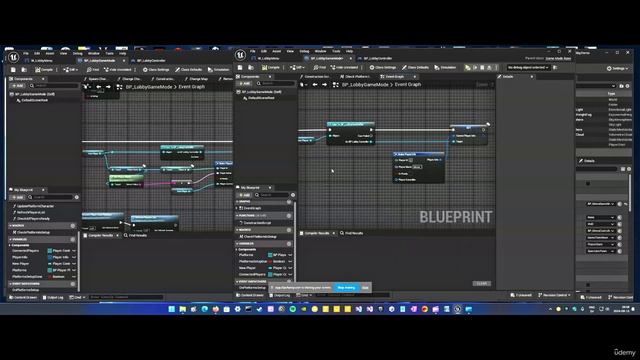The image size is (640, 360).
Task: Open Diff dropdown in left window toolbar
Action: coord(70,70)
